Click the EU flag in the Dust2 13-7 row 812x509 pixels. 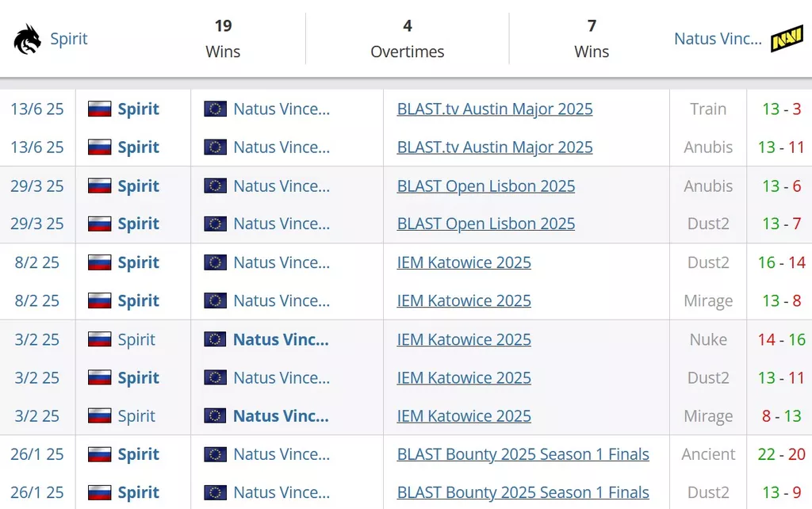215,224
